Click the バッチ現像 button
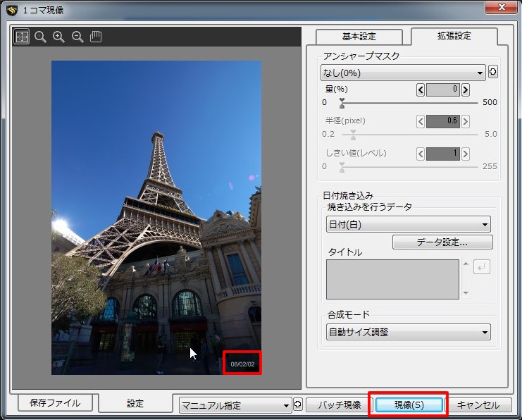Image resolution: width=522 pixels, height=420 pixels. 340,404
